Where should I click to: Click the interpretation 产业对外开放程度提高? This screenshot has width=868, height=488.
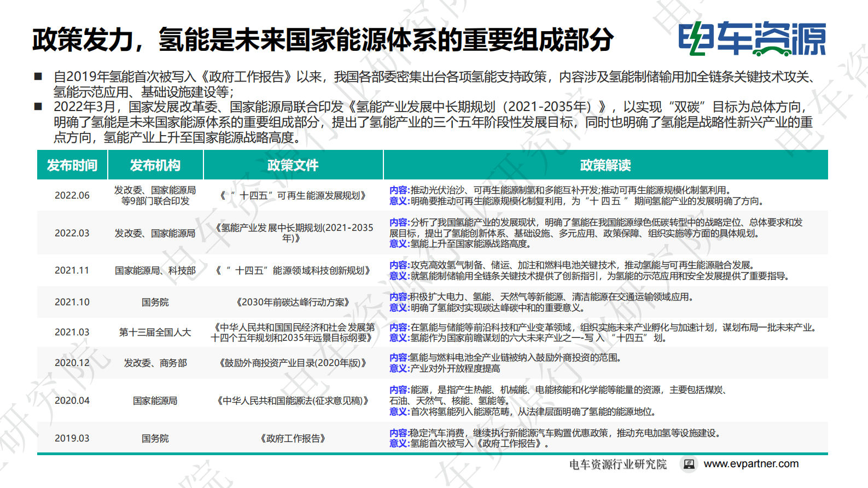coord(445,368)
